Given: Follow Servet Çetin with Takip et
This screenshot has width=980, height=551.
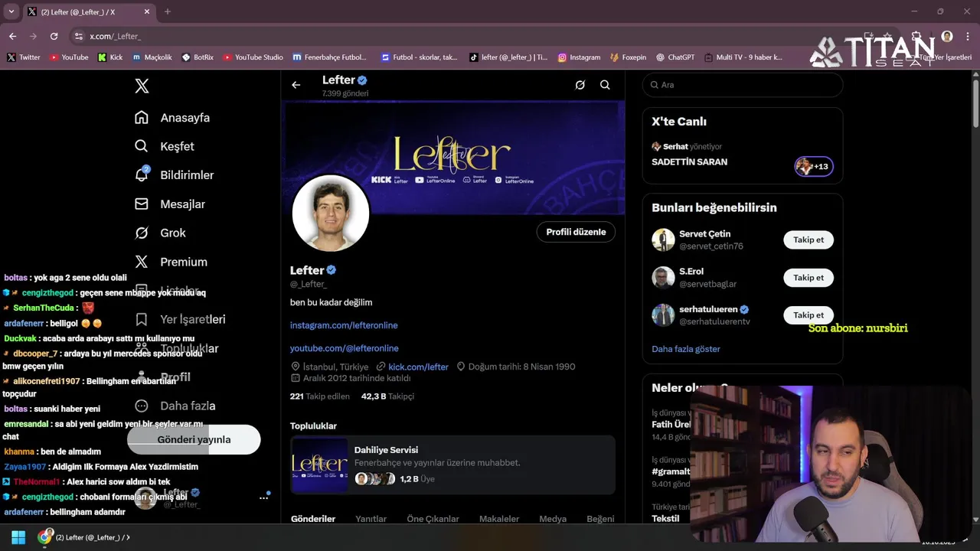Looking at the screenshot, I should coord(808,240).
